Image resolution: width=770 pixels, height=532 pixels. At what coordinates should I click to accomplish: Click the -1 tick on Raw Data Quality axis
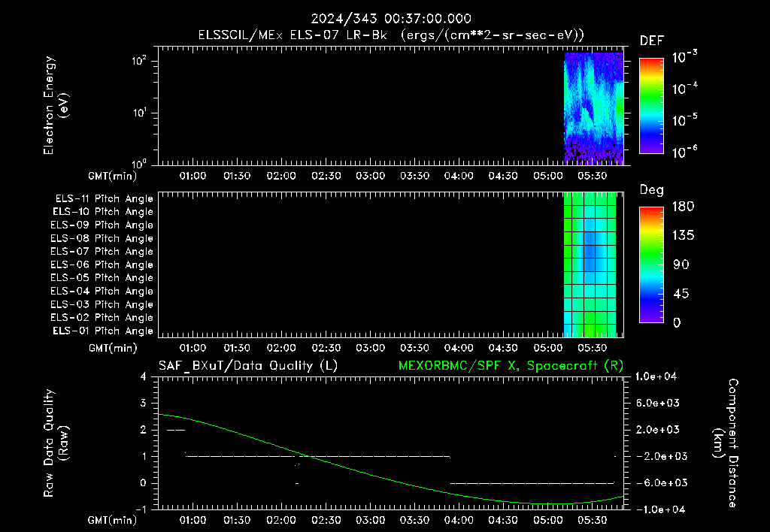click(x=141, y=509)
